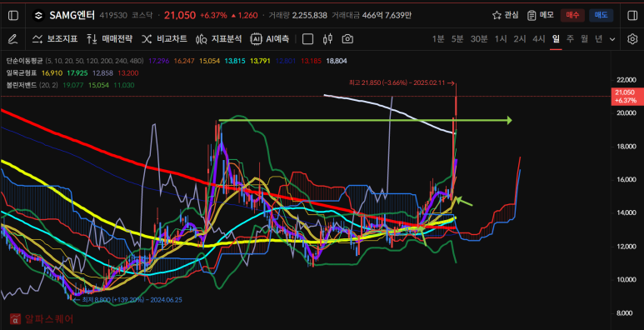The width and height of the screenshot is (644, 330).
Task: Click Bollinger upper value 19,077
Action: (x=72, y=86)
